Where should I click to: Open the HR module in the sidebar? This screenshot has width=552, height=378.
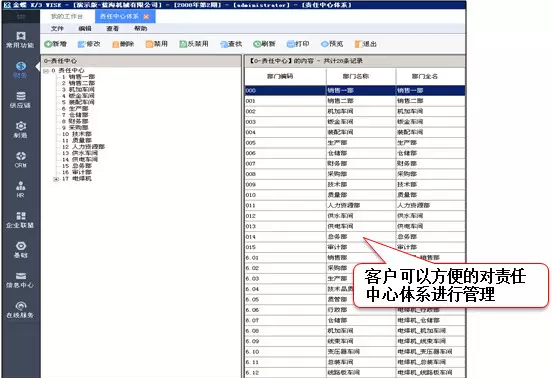tap(20, 190)
